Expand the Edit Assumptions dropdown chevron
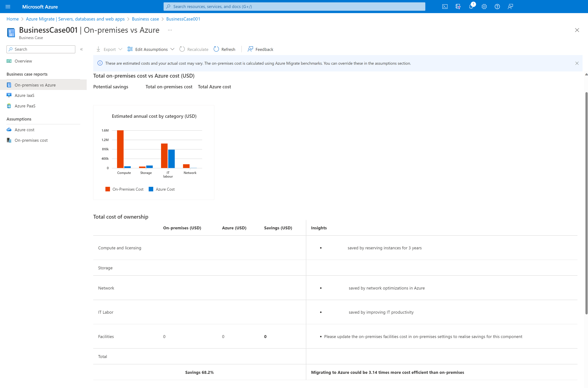 (172, 49)
